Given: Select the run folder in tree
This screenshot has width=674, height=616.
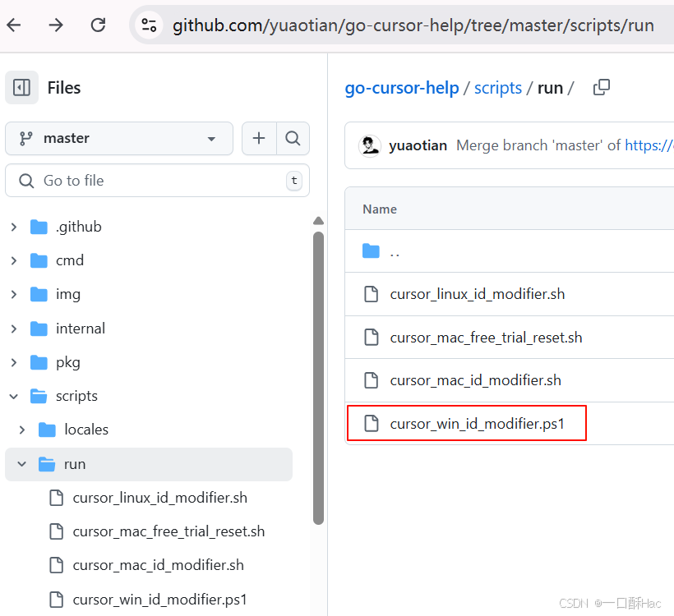Looking at the screenshot, I should point(149,464).
